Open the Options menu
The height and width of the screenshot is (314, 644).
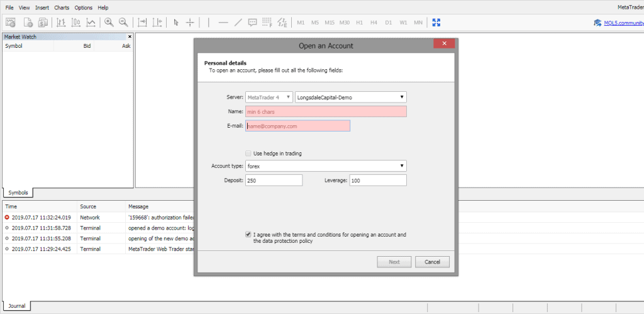pos(84,8)
